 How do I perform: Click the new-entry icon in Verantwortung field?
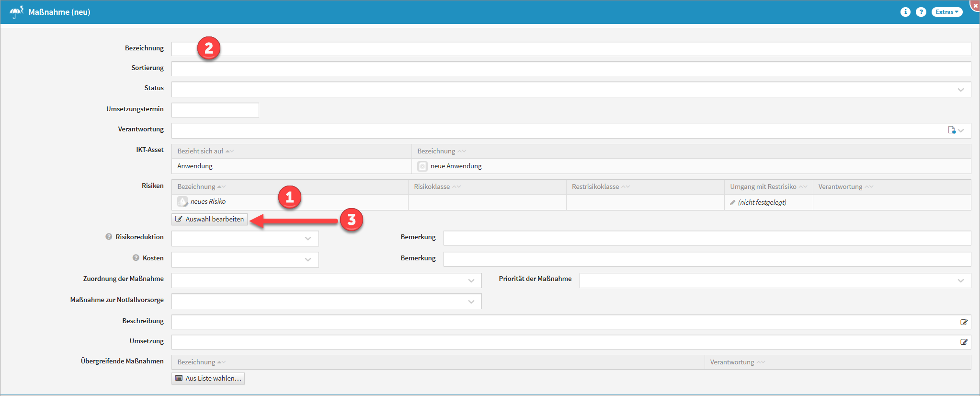point(952,130)
